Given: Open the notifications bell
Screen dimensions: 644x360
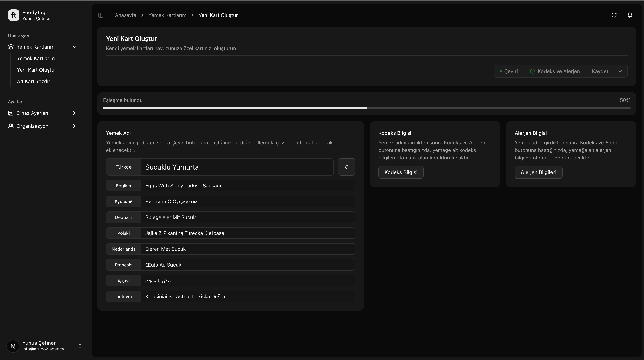Looking at the screenshot, I should 630,15.
